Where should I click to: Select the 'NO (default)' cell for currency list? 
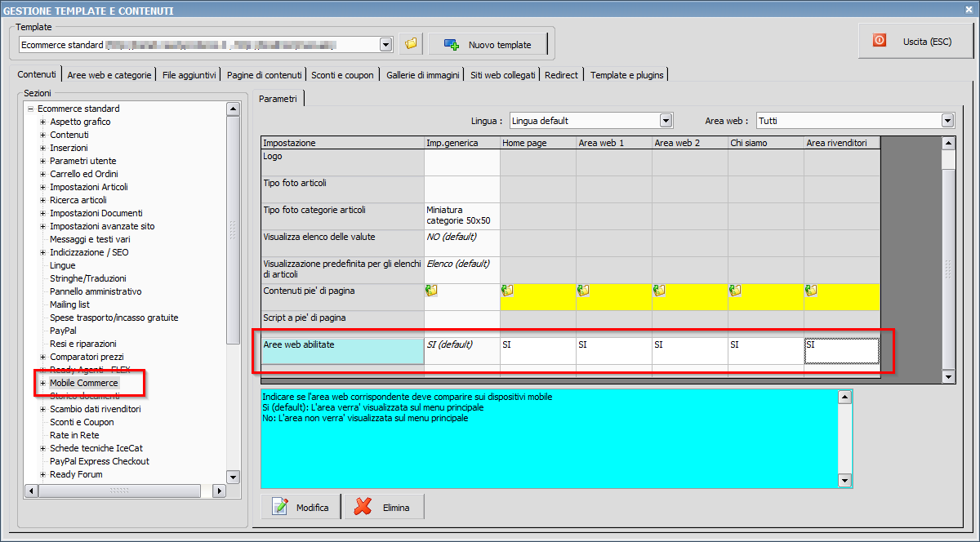click(462, 242)
